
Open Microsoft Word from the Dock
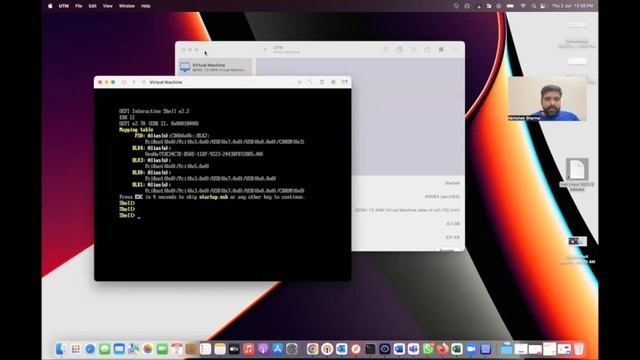tap(399, 349)
